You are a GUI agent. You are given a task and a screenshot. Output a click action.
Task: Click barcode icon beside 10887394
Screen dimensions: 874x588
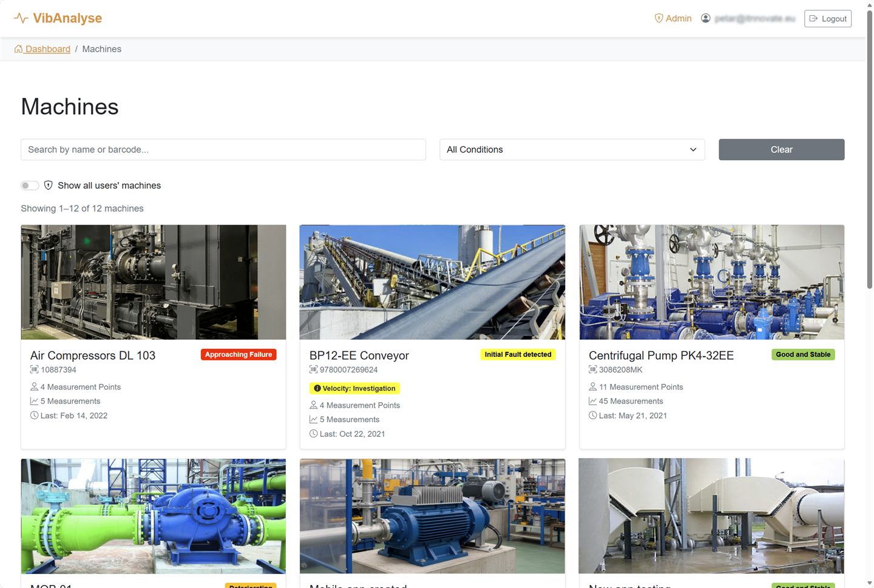click(x=35, y=370)
